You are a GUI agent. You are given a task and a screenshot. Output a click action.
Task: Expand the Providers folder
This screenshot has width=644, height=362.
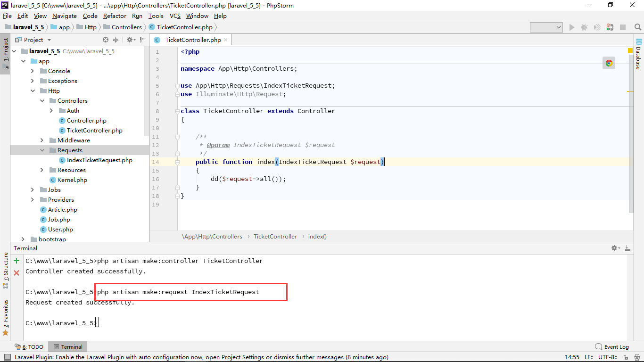click(x=33, y=200)
